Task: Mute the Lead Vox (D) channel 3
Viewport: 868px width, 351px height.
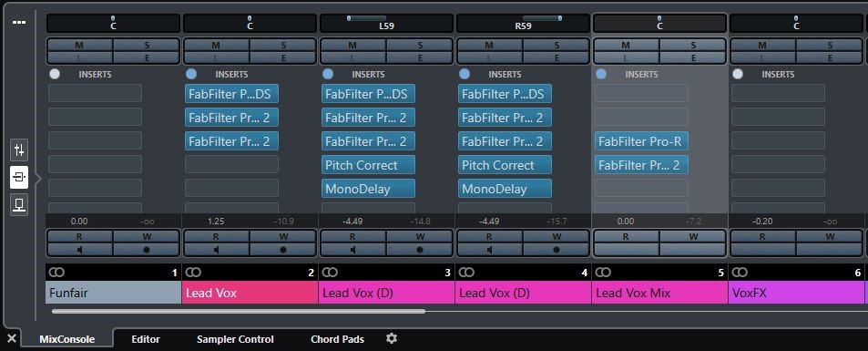Action: click(353, 45)
